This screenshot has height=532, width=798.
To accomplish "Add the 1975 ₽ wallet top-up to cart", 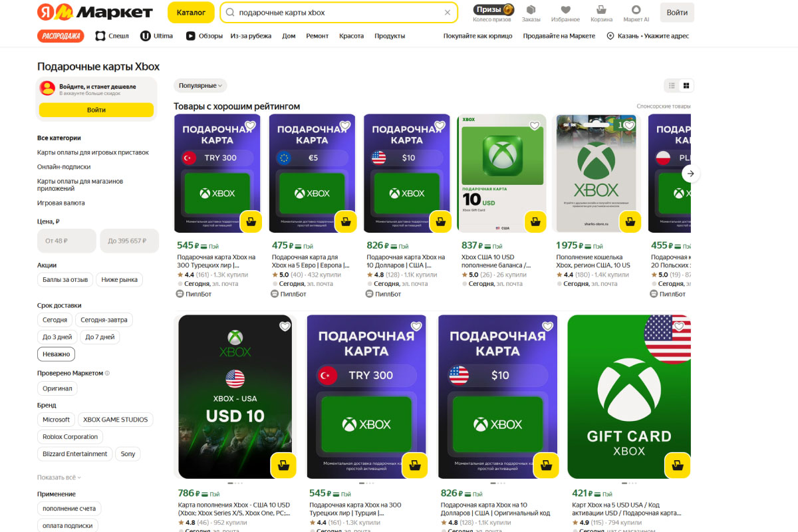I will (630, 221).
